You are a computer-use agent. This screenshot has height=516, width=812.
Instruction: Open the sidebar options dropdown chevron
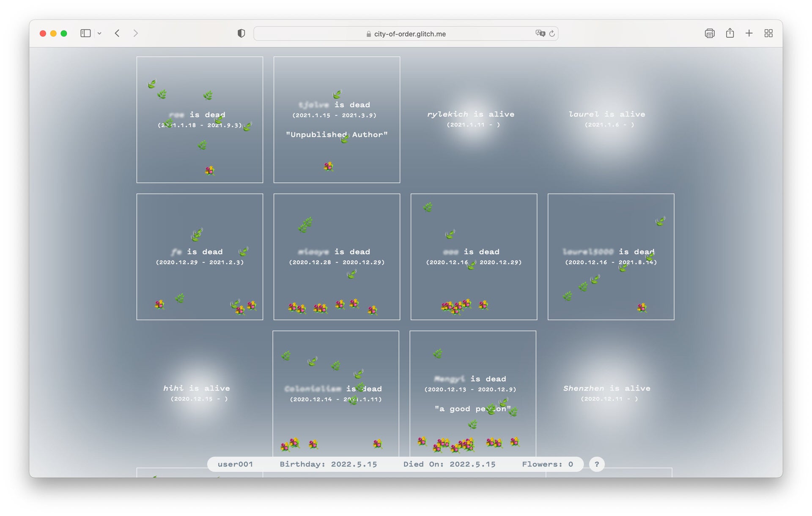pos(99,33)
